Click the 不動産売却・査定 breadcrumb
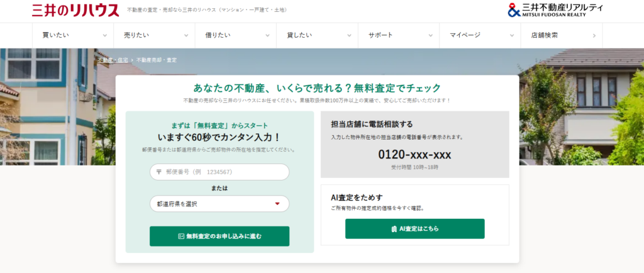This screenshot has width=644, height=273. tap(157, 60)
